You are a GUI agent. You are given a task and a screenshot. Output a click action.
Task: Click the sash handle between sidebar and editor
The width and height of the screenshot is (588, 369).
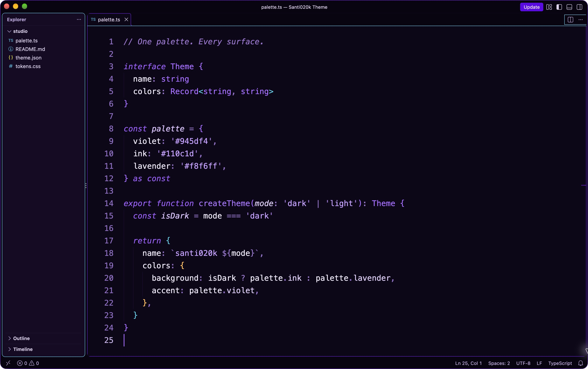(86, 186)
